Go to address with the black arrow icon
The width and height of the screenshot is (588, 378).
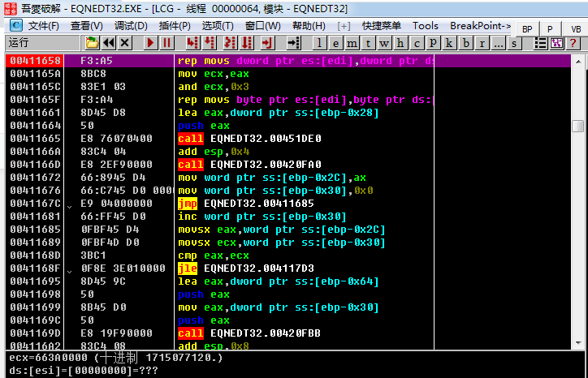tap(294, 43)
